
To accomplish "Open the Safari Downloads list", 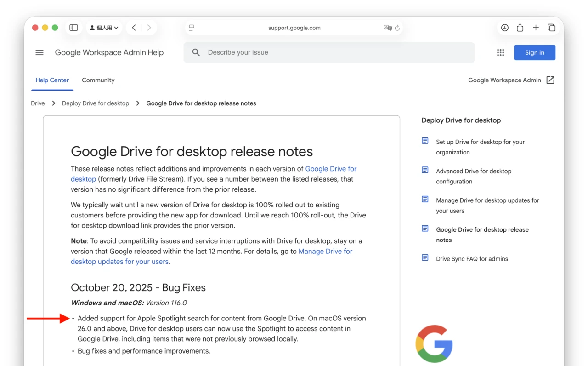I will tap(504, 28).
